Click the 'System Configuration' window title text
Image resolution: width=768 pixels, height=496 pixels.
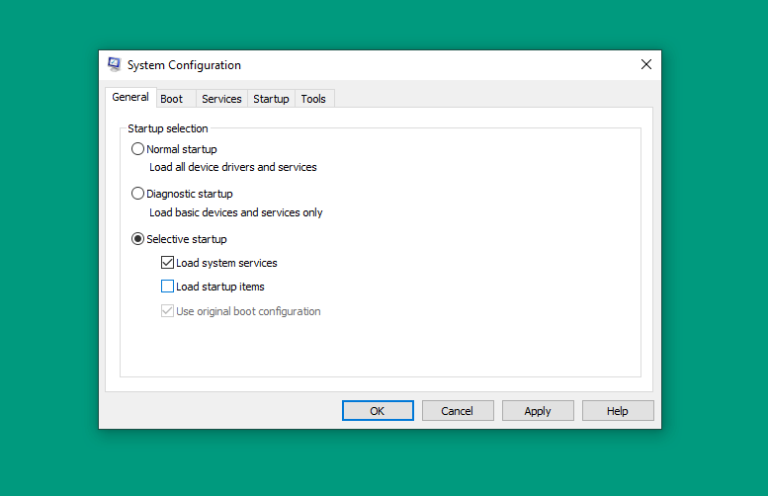[x=184, y=65]
